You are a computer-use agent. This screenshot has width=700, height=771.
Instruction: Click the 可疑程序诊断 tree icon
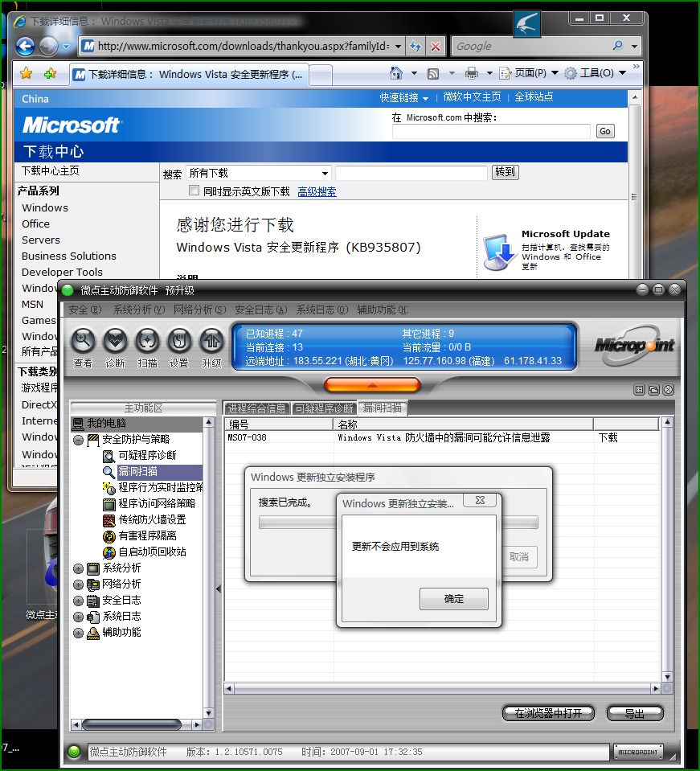coord(108,456)
